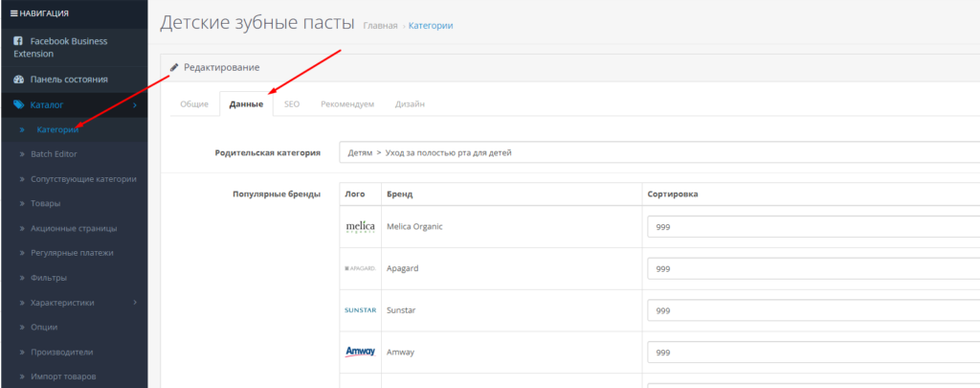Click the Melica Organic brand logo

tap(360, 226)
